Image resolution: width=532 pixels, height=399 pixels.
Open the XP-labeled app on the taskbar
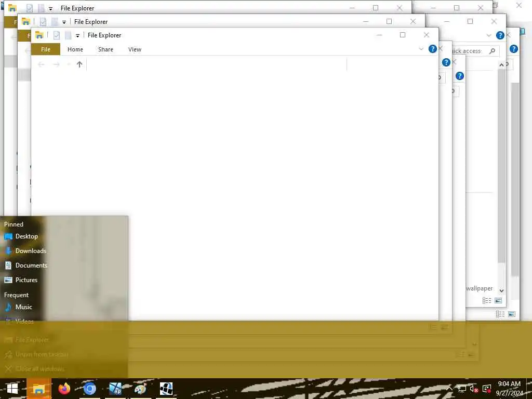coord(115,389)
